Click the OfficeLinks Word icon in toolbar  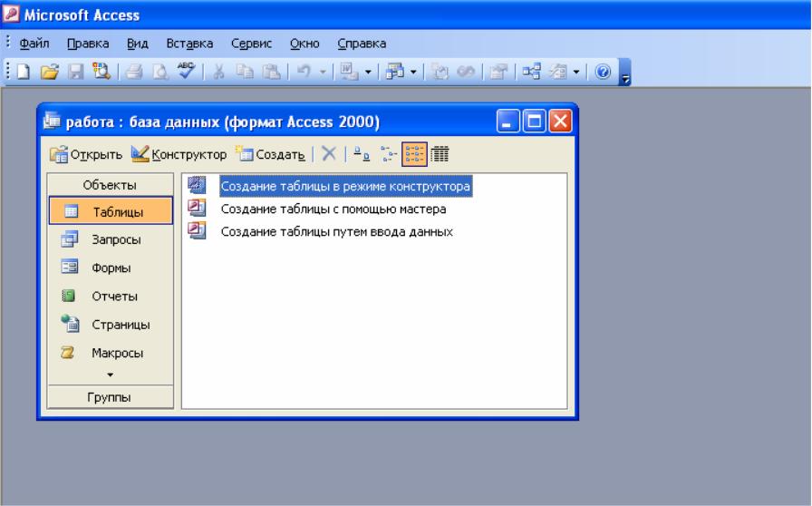click(x=349, y=72)
